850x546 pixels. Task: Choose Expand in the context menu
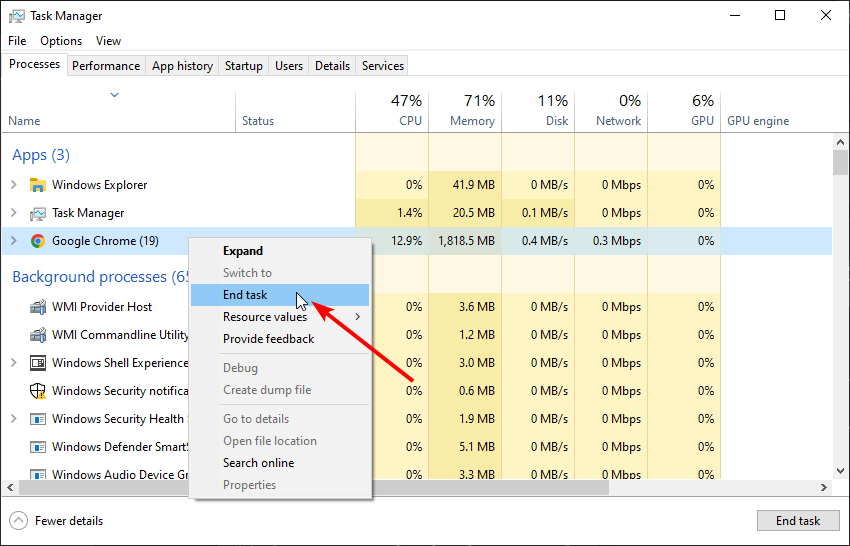(280, 251)
